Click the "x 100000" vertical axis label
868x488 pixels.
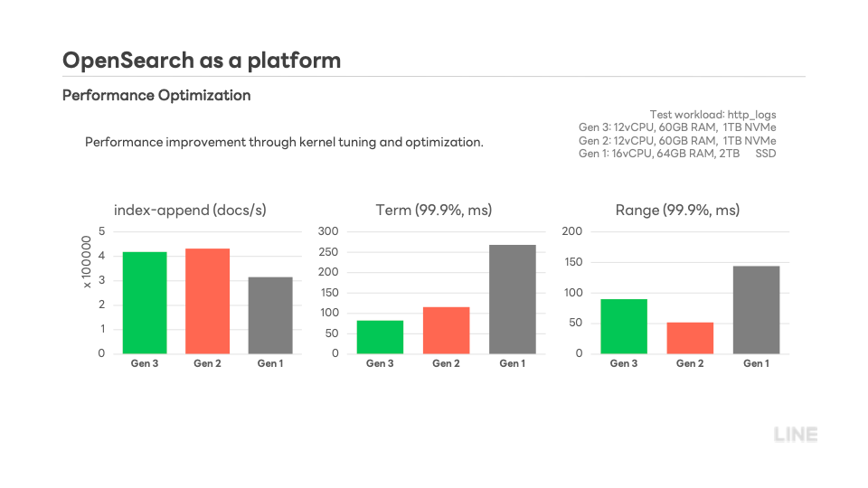[x=88, y=263]
